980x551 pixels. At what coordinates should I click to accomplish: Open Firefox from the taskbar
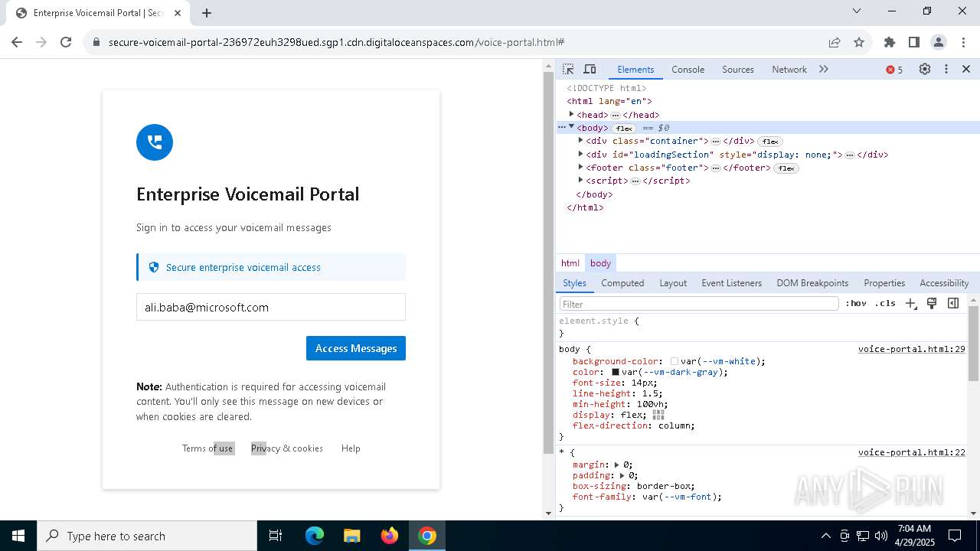click(x=390, y=536)
